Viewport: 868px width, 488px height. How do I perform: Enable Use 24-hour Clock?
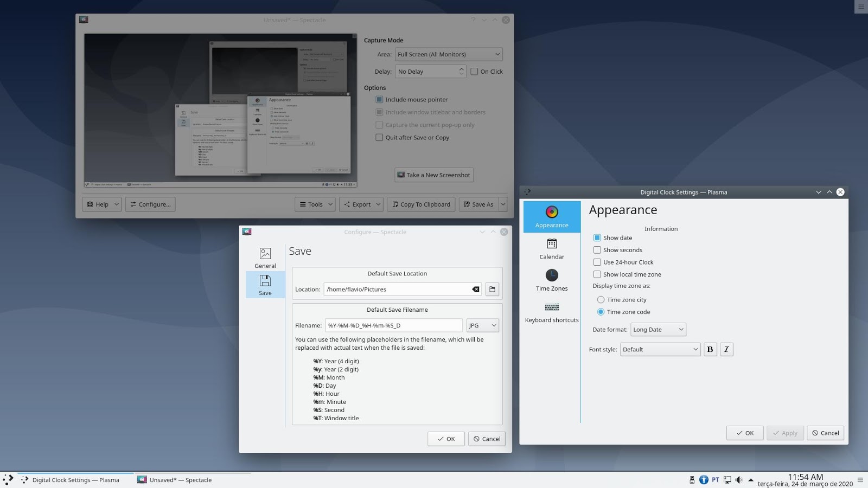[597, 262]
